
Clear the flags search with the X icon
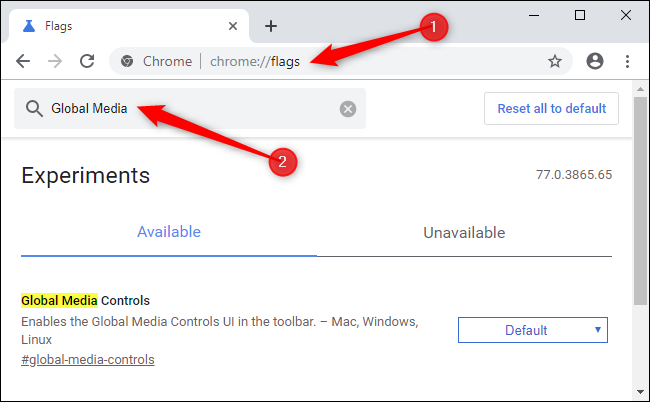pos(348,109)
